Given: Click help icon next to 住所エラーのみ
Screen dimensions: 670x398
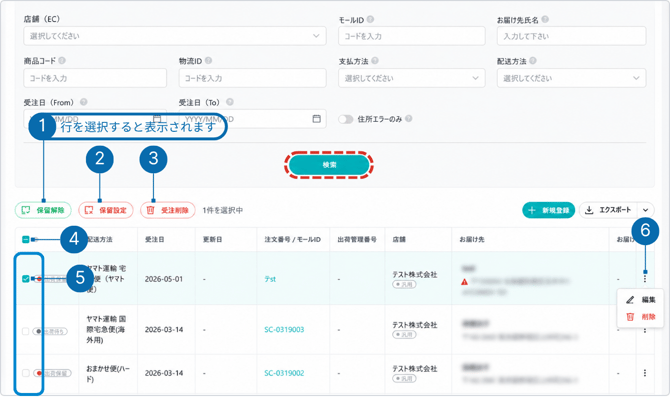Looking at the screenshot, I should click(409, 119).
